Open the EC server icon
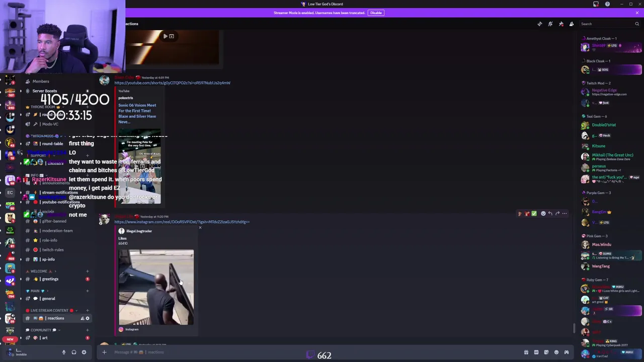The height and width of the screenshot is (362, 644). coord(10,193)
